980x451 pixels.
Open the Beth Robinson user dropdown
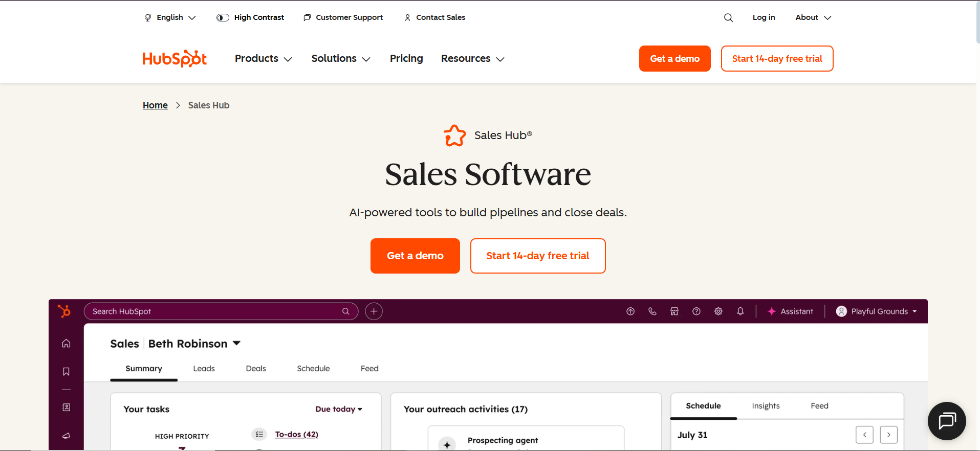pos(194,344)
